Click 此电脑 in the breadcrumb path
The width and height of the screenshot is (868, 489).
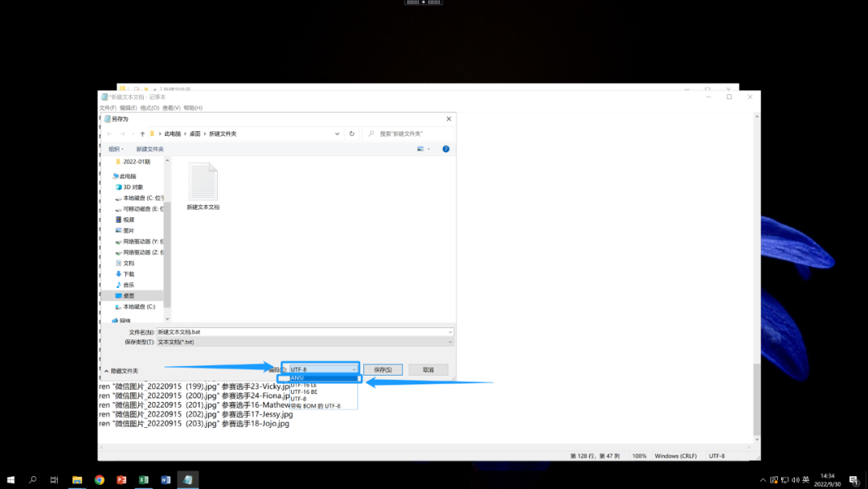point(172,134)
